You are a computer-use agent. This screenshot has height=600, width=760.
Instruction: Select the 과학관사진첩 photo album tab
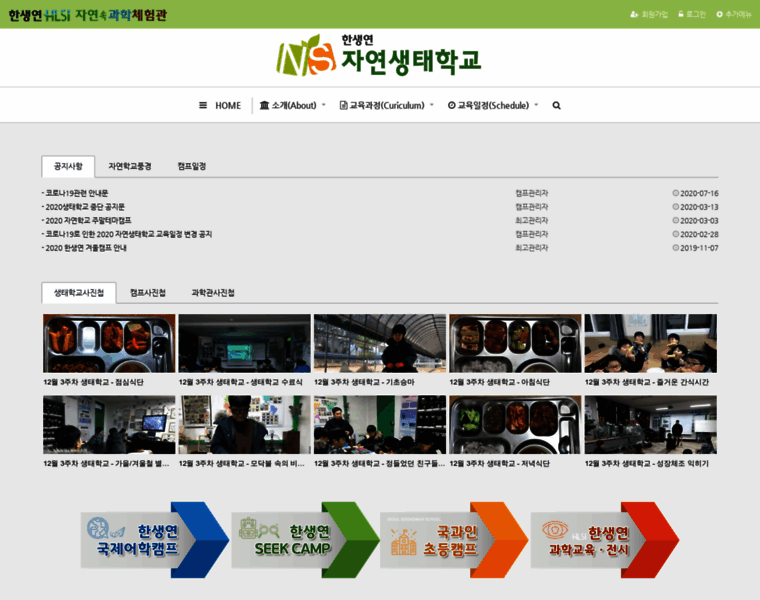click(213, 293)
